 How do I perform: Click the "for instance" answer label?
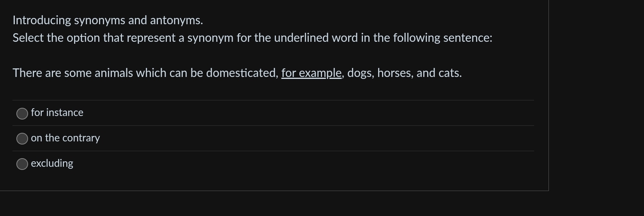coord(57,112)
